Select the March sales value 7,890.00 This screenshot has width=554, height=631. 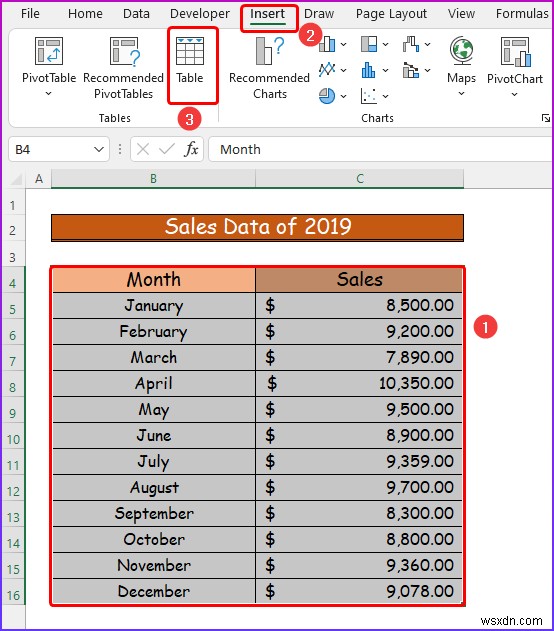tap(359, 357)
